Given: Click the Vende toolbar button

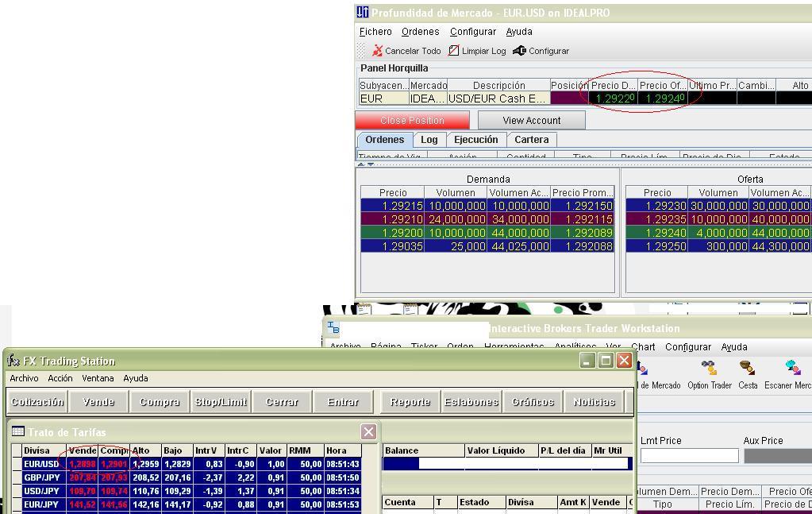Looking at the screenshot, I should [x=98, y=401].
